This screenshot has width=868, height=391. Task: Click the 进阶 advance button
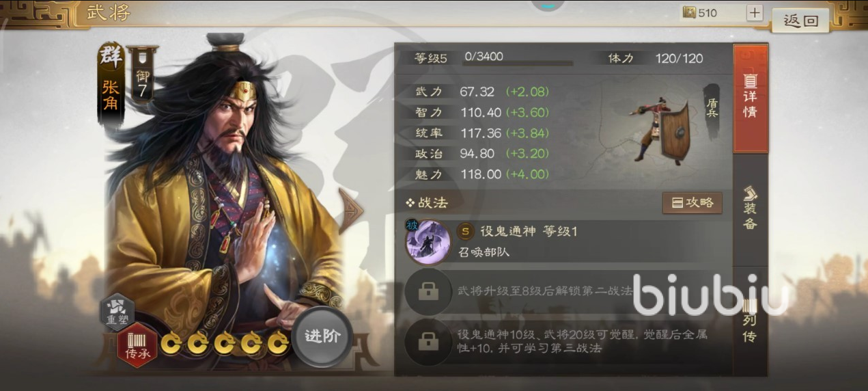322,337
